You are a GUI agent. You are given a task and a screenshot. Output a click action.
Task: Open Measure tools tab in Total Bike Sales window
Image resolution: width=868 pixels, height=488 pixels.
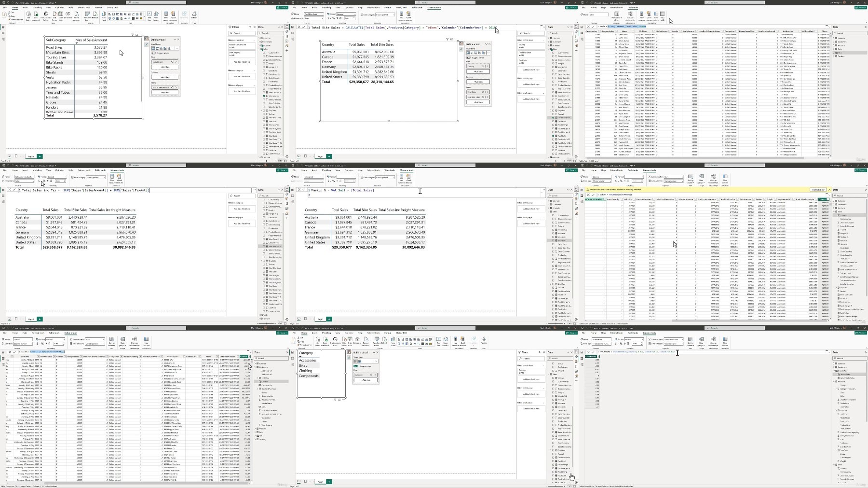(434, 8)
